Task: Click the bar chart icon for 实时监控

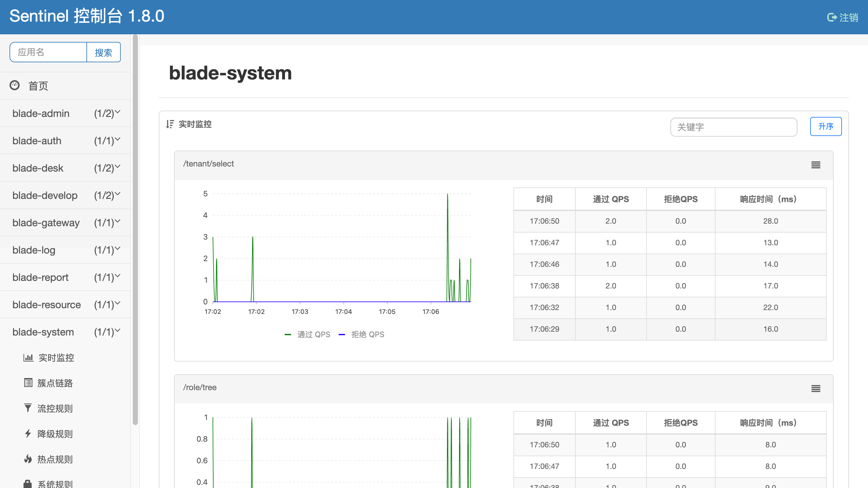Action: pos(28,357)
